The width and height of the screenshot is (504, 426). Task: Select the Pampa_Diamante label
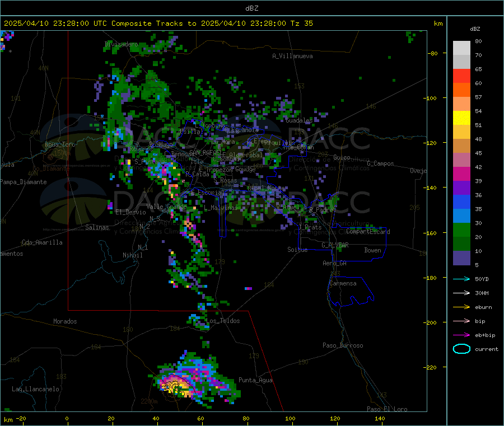24,182
